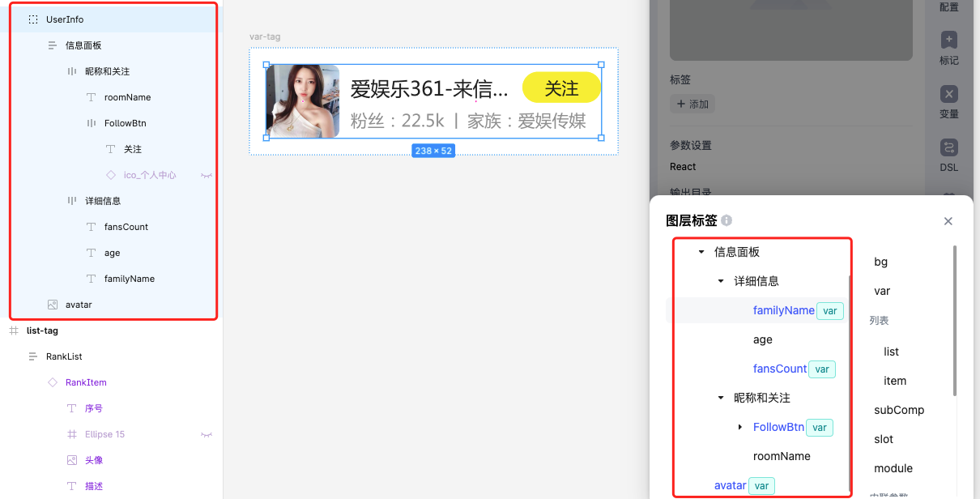This screenshot has height=499, width=980.
Task: Click the yellow 关注 button on canvas
Action: (561, 87)
